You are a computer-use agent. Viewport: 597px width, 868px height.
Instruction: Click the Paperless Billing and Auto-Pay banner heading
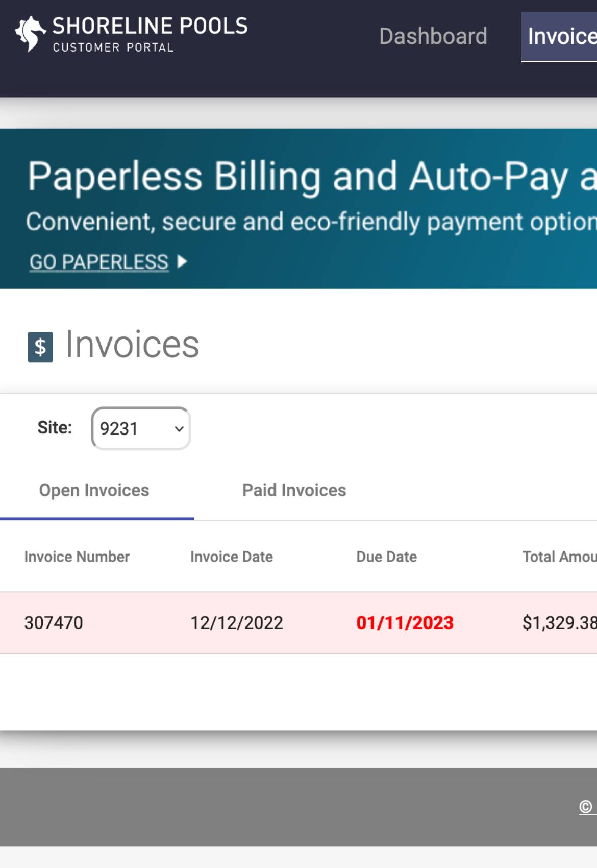pyautogui.click(x=312, y=177)
